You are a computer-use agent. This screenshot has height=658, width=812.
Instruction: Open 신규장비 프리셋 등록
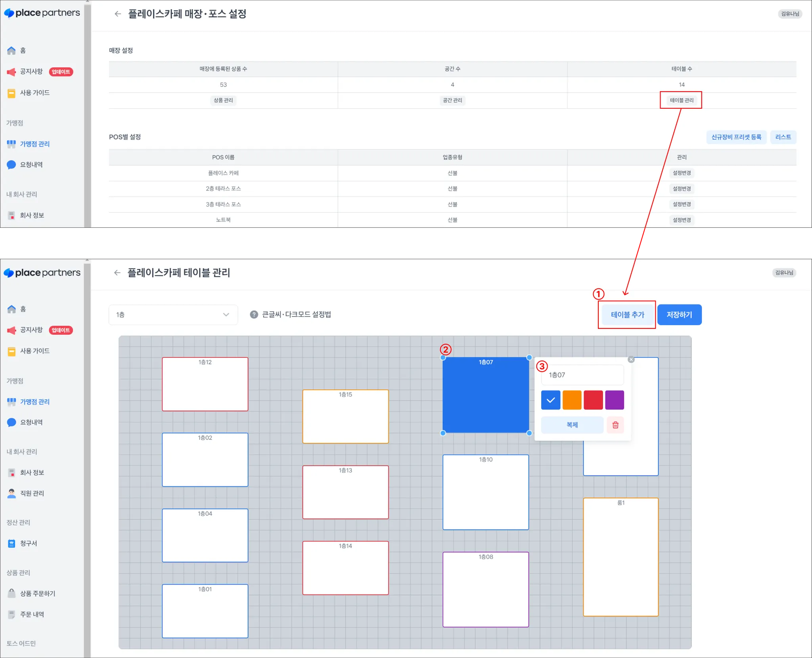[736, 137]
